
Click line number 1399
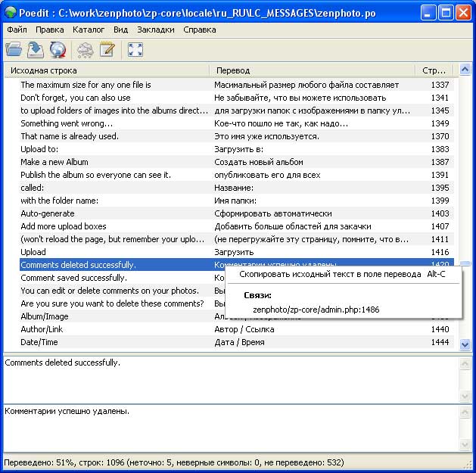(x=440, y=201)
